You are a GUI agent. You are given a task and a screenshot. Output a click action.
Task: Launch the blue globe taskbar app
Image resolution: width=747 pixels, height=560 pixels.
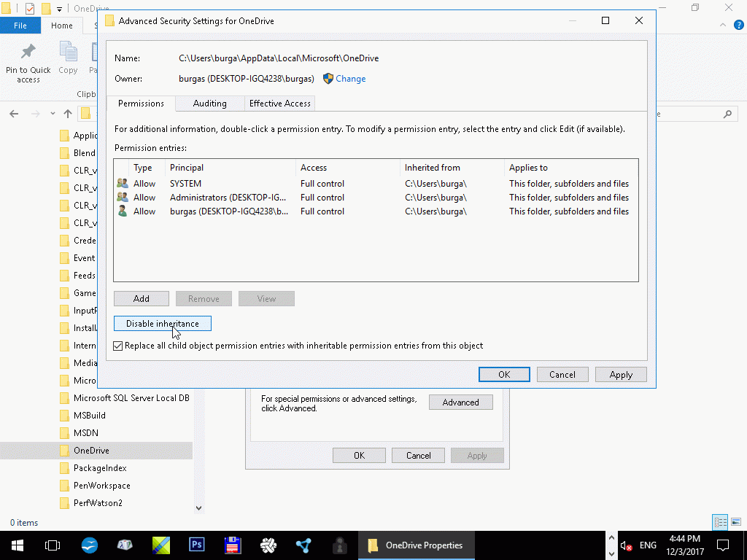tap(89, 545)
